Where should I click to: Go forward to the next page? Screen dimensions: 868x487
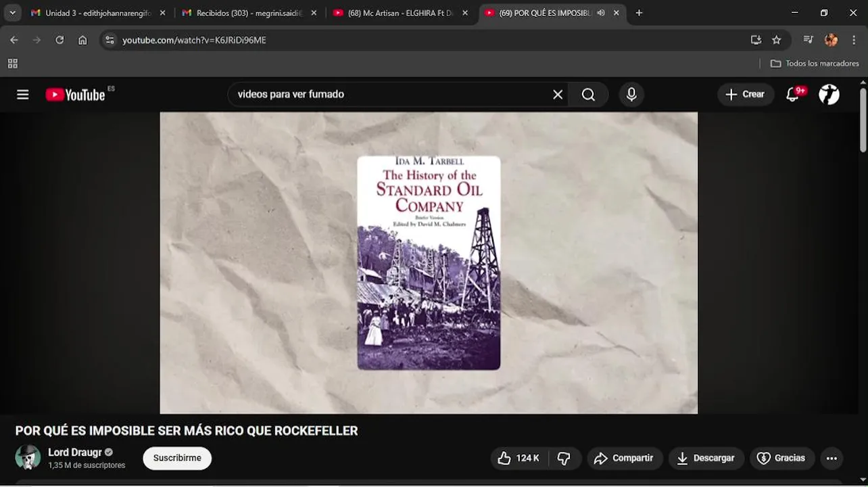[x=37, y=40]
